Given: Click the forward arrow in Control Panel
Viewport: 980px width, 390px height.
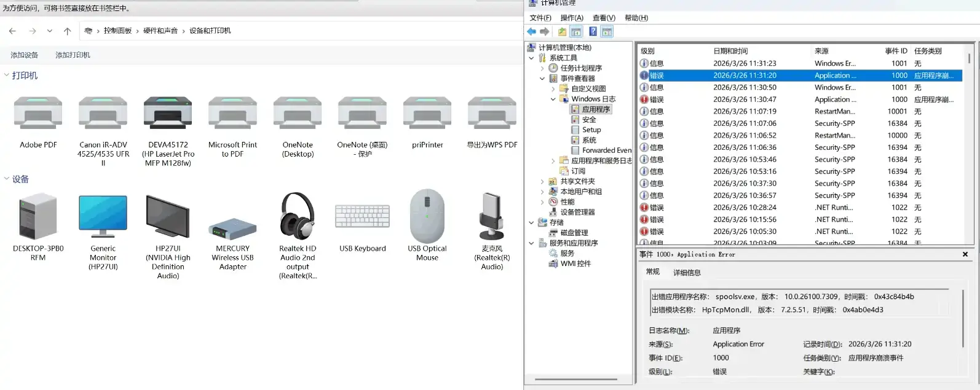Looking at the screenshot, I should point(33,31).
